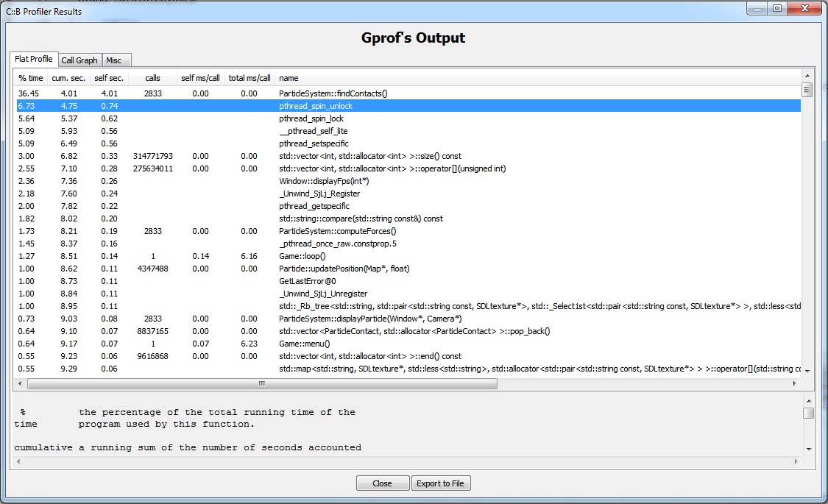The image size is (828, 504).
Task: Select the GetLastError@0 row
Action: pyautogui.click(x=408, y=281)
